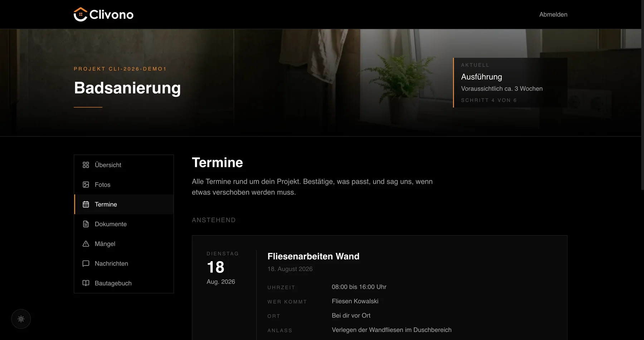Click the Aug. 2026 month label
Screen dimensions: 644x340
[x=221, y=282]
